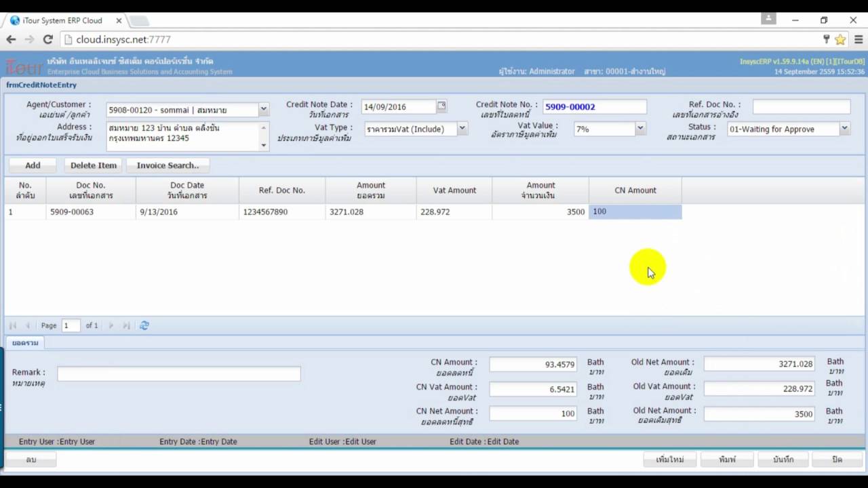Viewport: 868px width, 488px height.
Task: Go to the last page in the pager
Action: [x=126, y=325]
